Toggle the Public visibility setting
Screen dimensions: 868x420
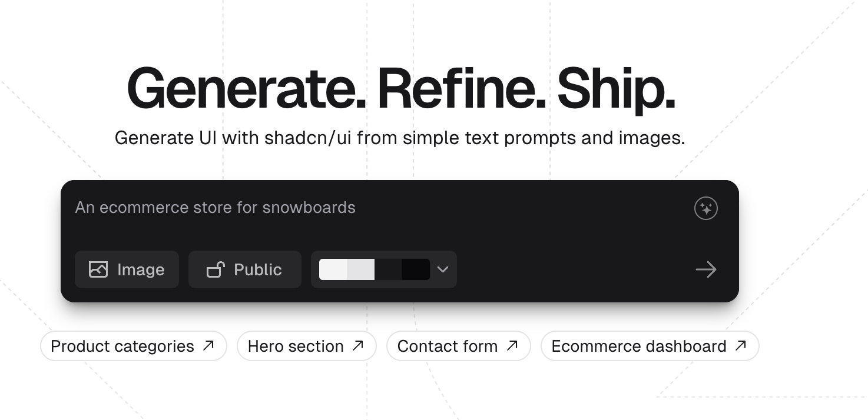click(245, 269)
